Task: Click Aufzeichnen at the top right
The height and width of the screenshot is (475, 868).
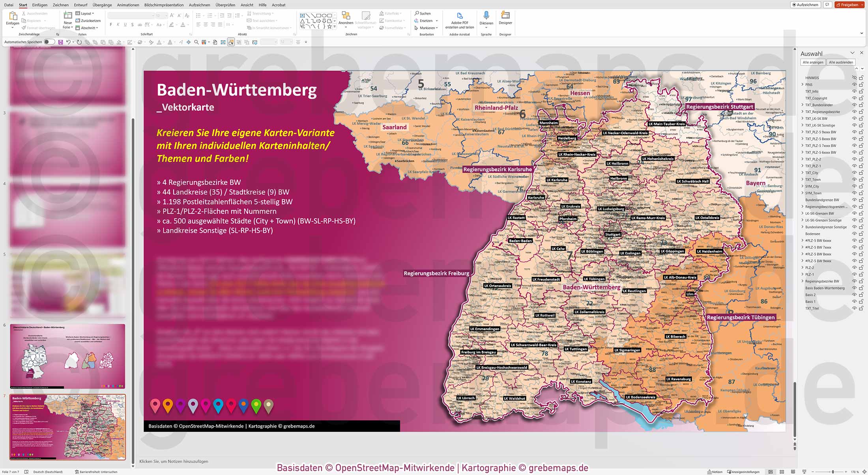Action: [x=805, y=5]
